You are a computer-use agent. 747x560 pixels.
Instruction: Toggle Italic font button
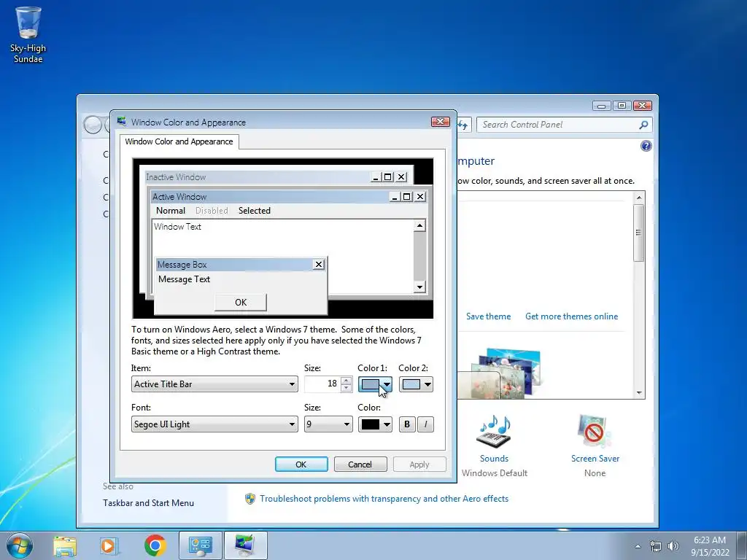click(x=425, y=424)
